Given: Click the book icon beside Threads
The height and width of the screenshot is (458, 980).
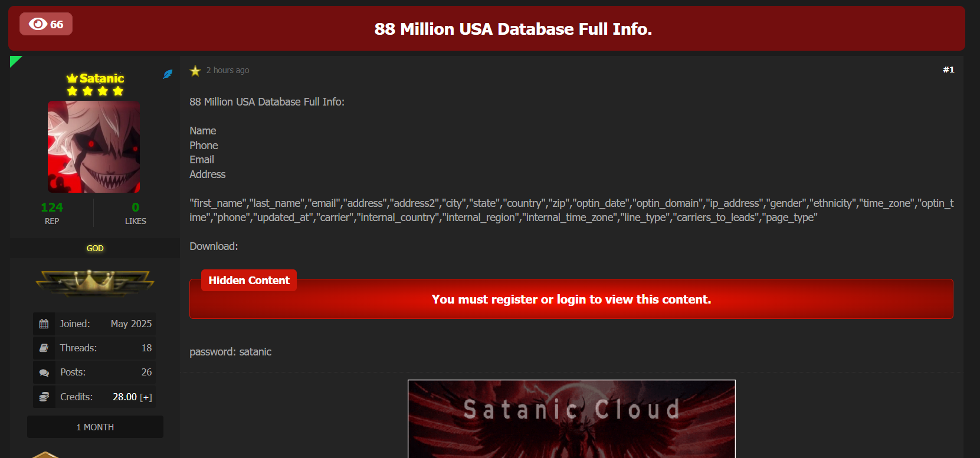Looking at the screenshot, I should point(44,348).
